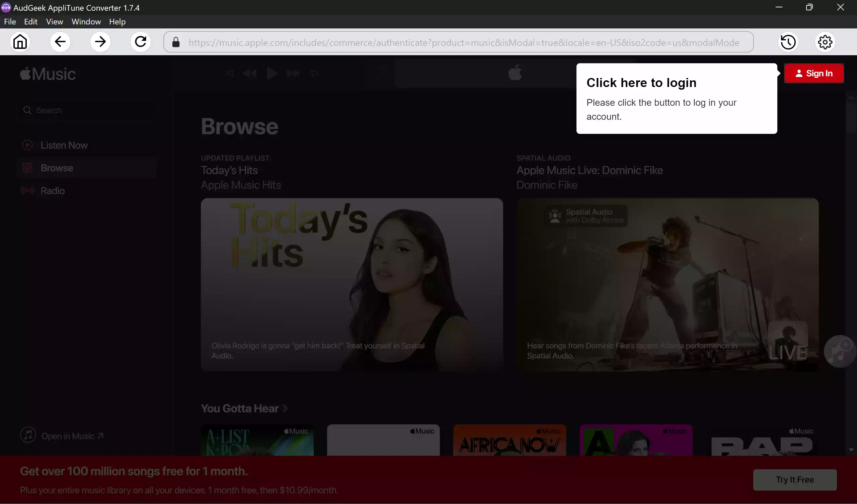Toggle repeat playback icon
The width and height of the screenshot is (857, 504).
(314, 73)
